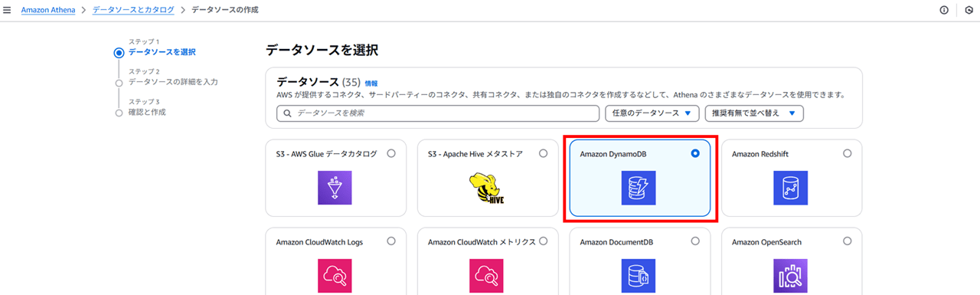Open the hamburger navigation menu
This screenshot has width=980, height=295.
point(8,10)
